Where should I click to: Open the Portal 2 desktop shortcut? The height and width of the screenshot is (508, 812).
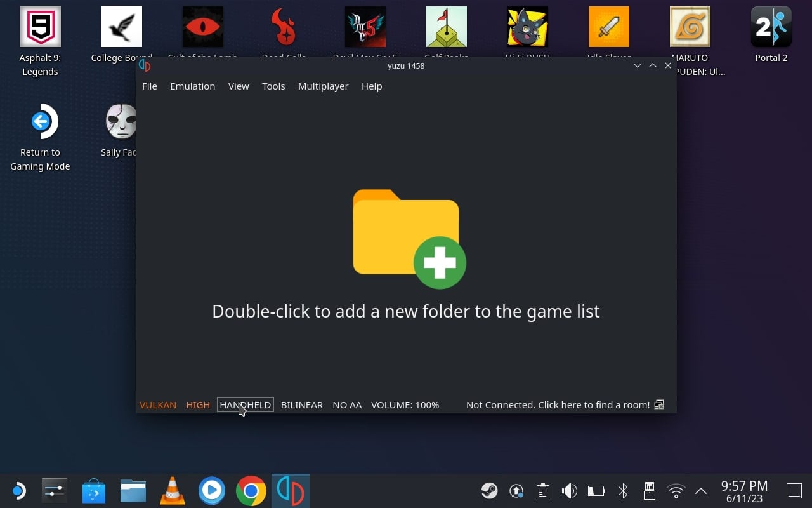click(771, 36)
